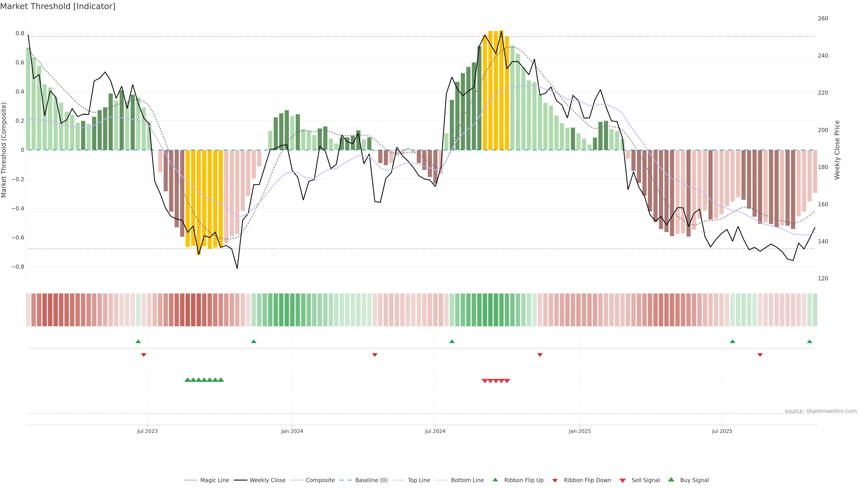This screenshot has height=488, width=868.
Task: Click the Jul 2025 x-axis label
Action: coord(722,431)
